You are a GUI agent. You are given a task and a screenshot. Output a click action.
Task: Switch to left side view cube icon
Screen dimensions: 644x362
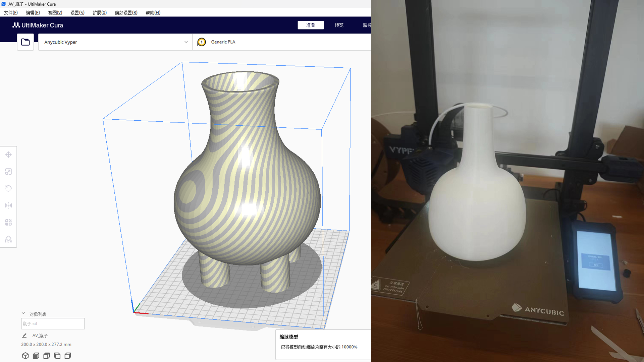pyautogui.click(x=57, y=356)
